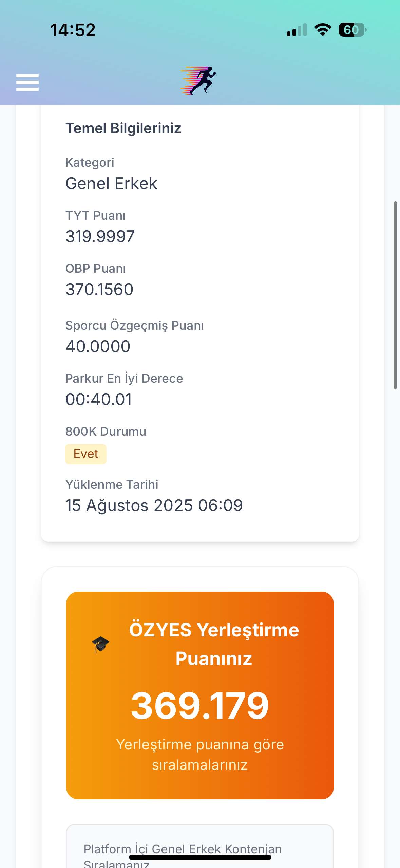
Task: Tap the Yüklenme Tarihi date
Action: click(154, 505)
